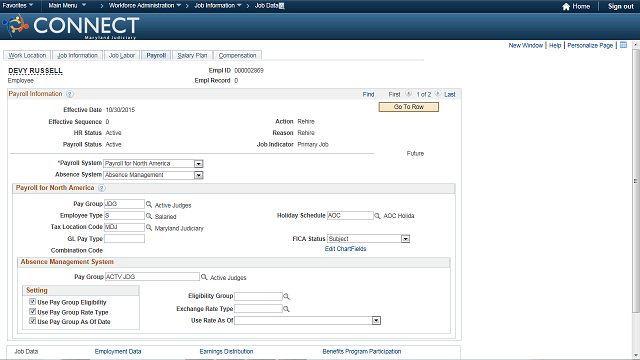Look up Tax Location Code values
The height and width of the screenshot is (360, 640).
tap(149, 227)
